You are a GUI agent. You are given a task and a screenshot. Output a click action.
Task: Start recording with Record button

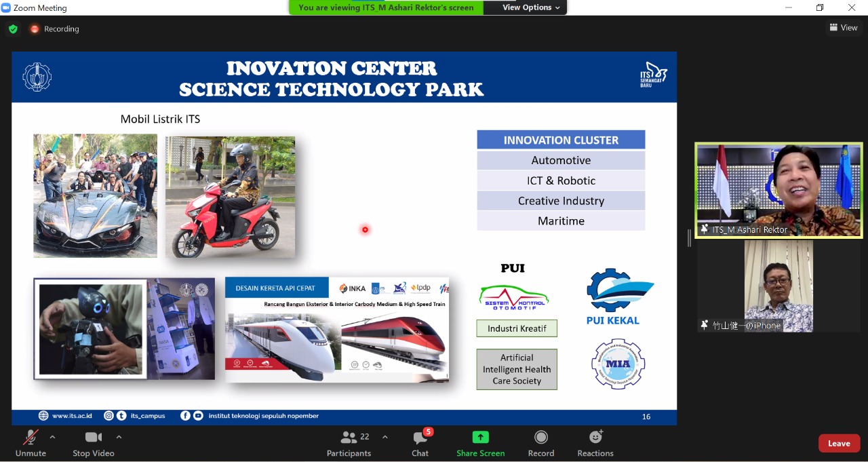(540, 438)
